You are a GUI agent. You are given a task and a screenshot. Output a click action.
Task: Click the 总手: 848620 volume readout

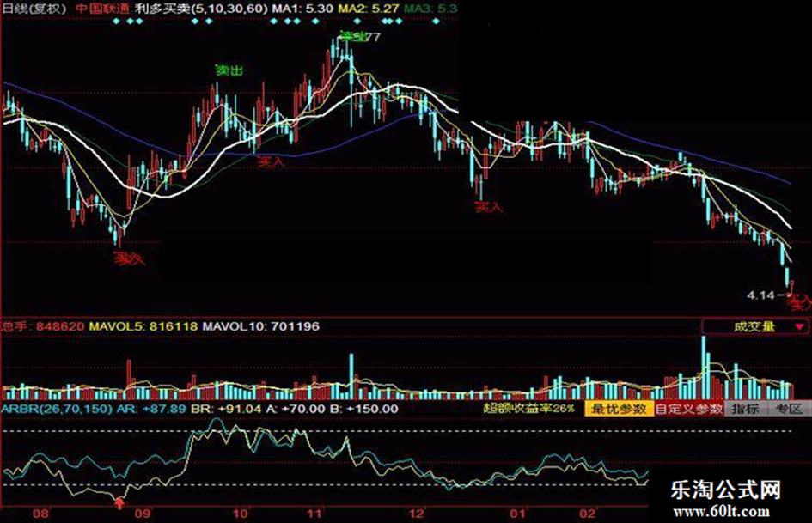42,326
